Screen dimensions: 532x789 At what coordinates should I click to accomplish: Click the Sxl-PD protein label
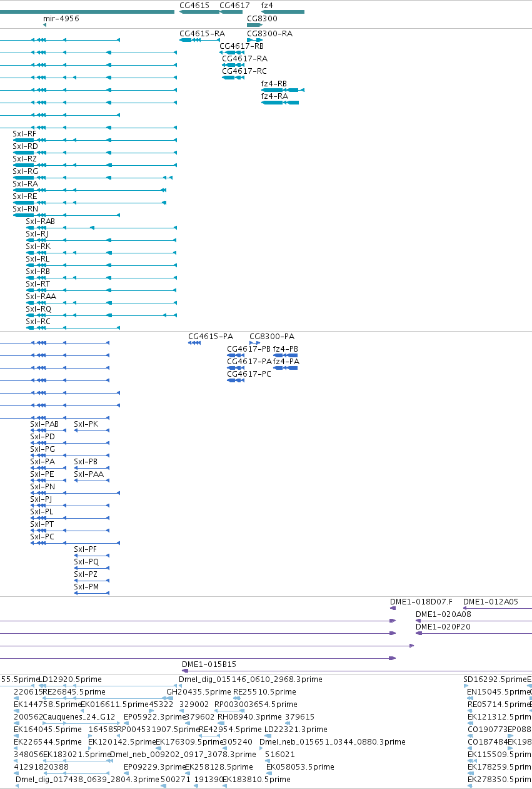43,437
